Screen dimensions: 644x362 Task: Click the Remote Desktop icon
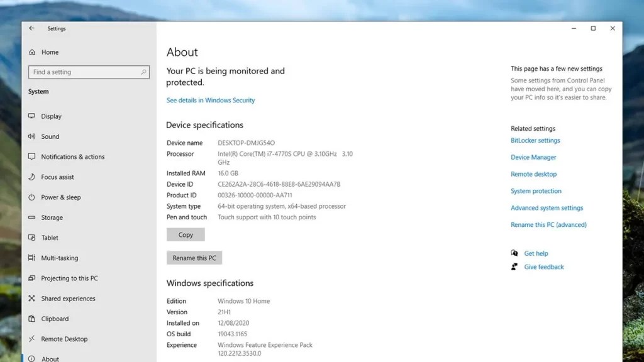click(31, 339)
